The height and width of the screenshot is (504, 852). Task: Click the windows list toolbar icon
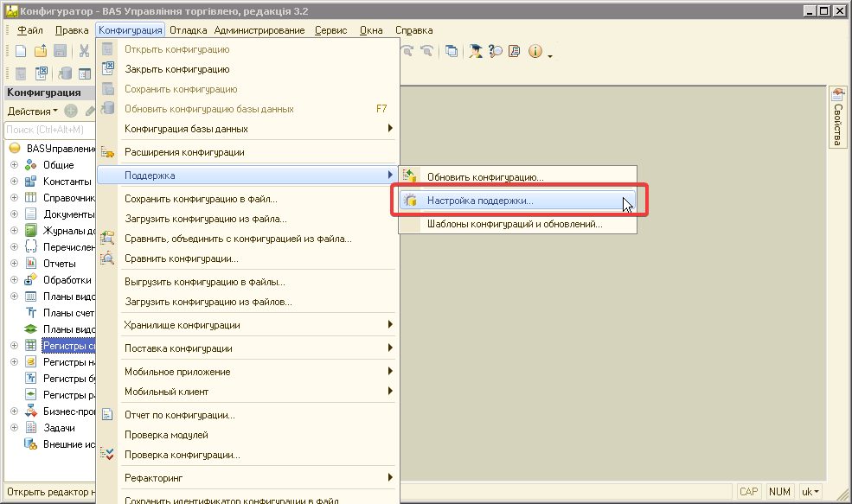[x=452, y=51]
